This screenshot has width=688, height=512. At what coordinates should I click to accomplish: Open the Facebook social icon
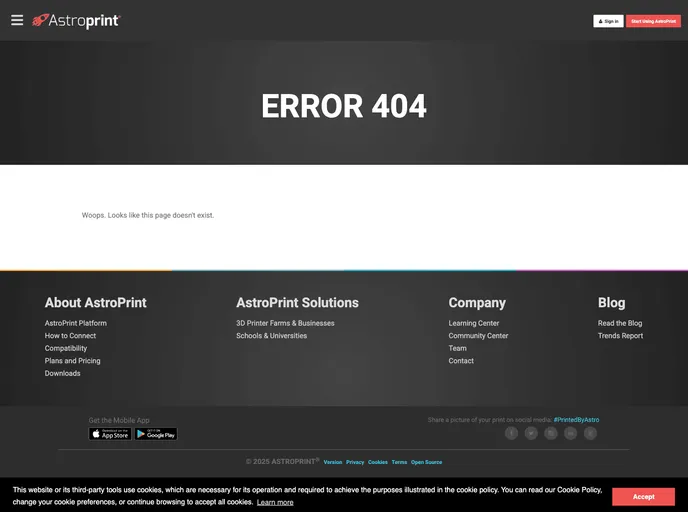[x=511, y=433]
